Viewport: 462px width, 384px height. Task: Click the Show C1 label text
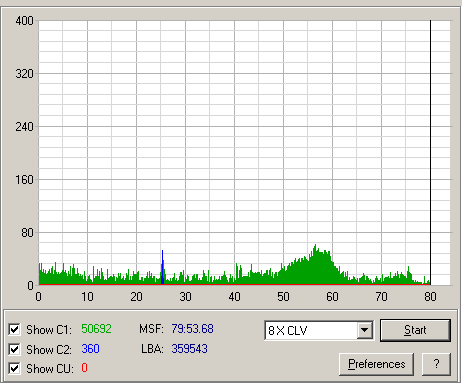49,330
